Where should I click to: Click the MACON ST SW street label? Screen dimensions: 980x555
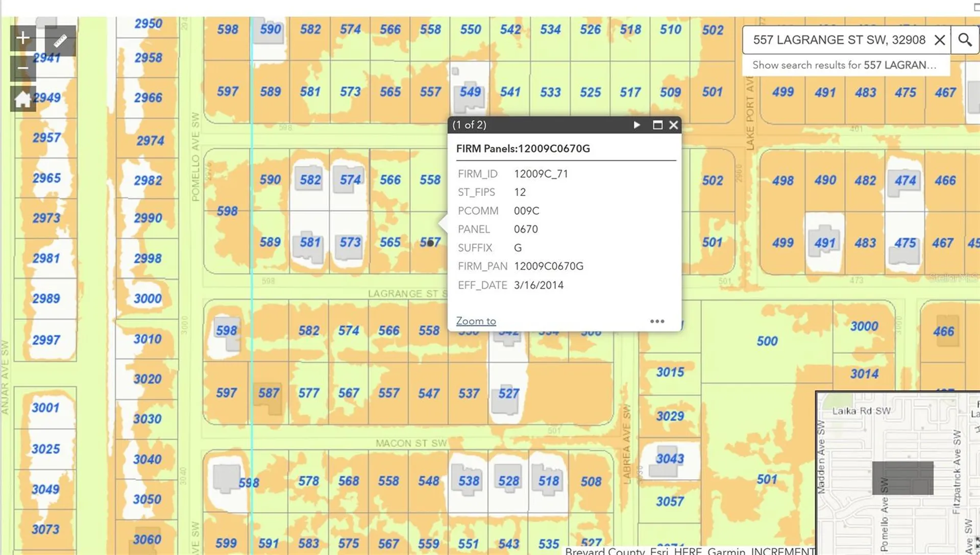tap(411, 443)
